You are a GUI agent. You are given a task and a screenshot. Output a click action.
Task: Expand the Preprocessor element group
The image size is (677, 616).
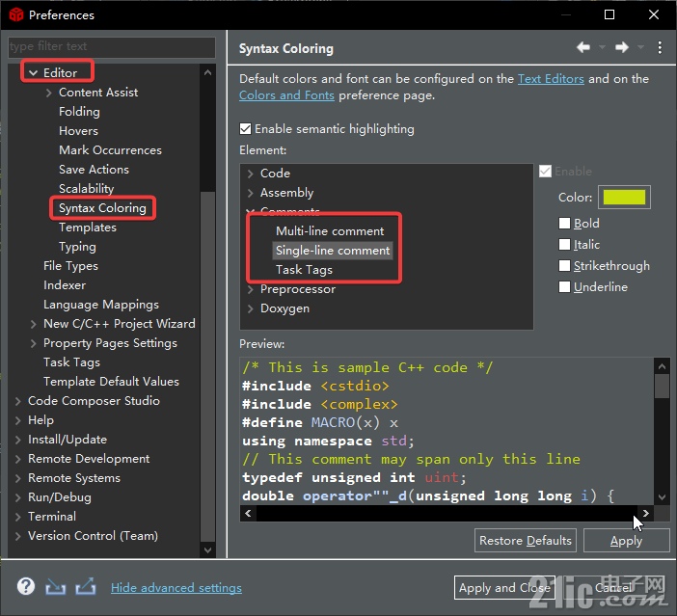(x=251, y=289)
